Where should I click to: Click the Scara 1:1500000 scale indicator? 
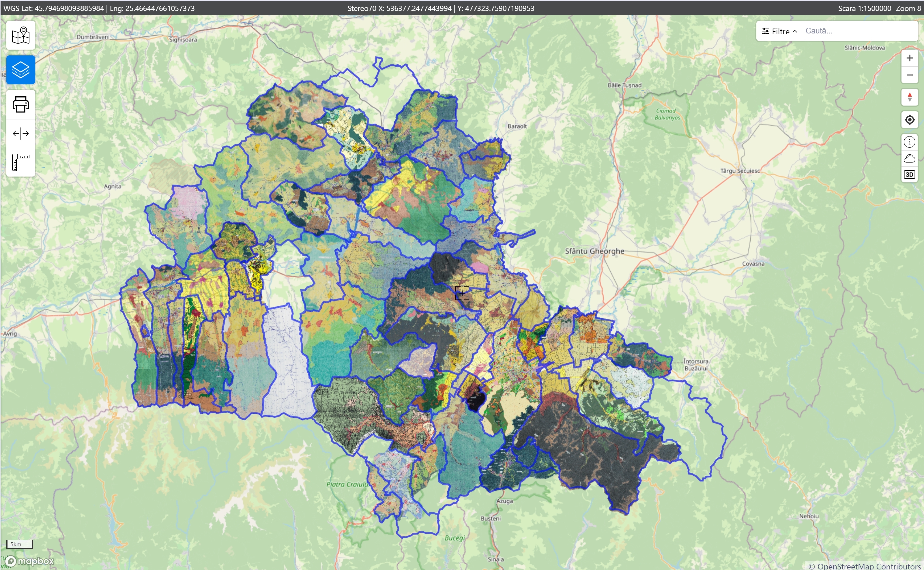coord(864,8)
